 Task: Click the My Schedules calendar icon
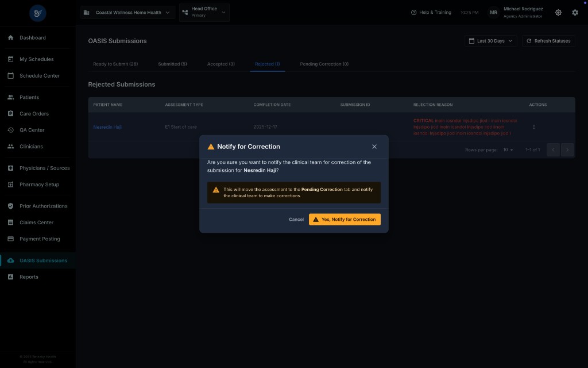[x=10, y=59]
